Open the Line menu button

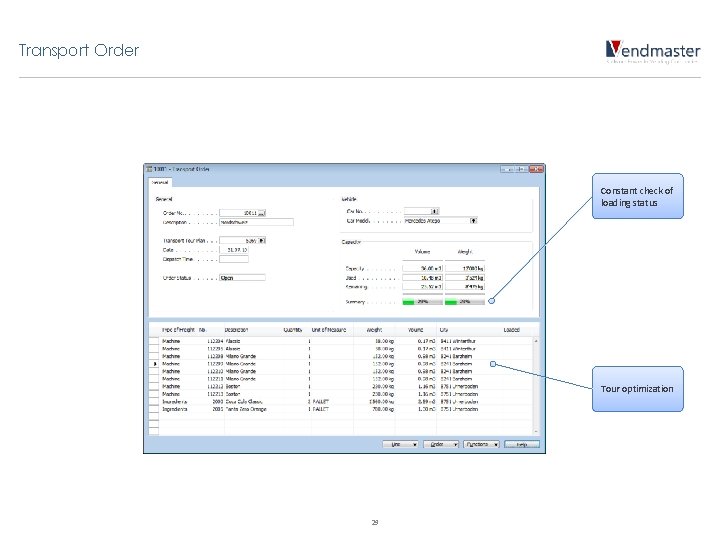(400, 444)
